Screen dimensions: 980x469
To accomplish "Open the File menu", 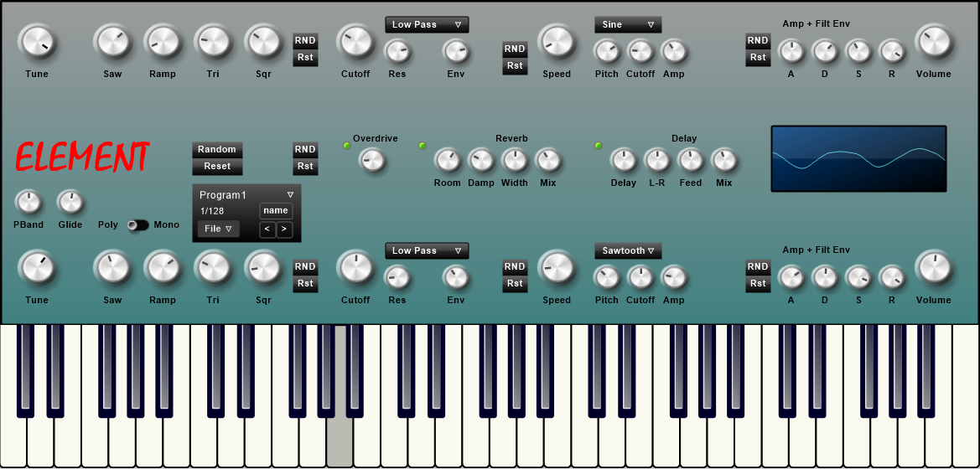I will pyautogui.click(x=218, y=229).
